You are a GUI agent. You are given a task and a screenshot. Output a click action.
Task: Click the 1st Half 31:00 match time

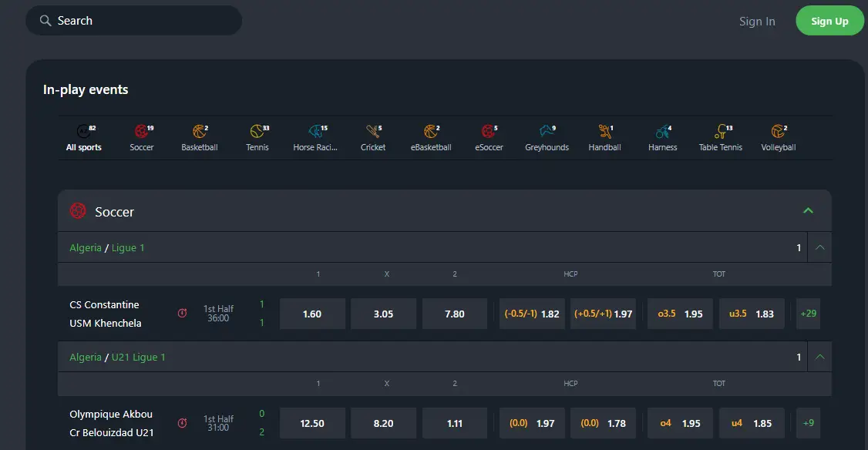point(218,423)
